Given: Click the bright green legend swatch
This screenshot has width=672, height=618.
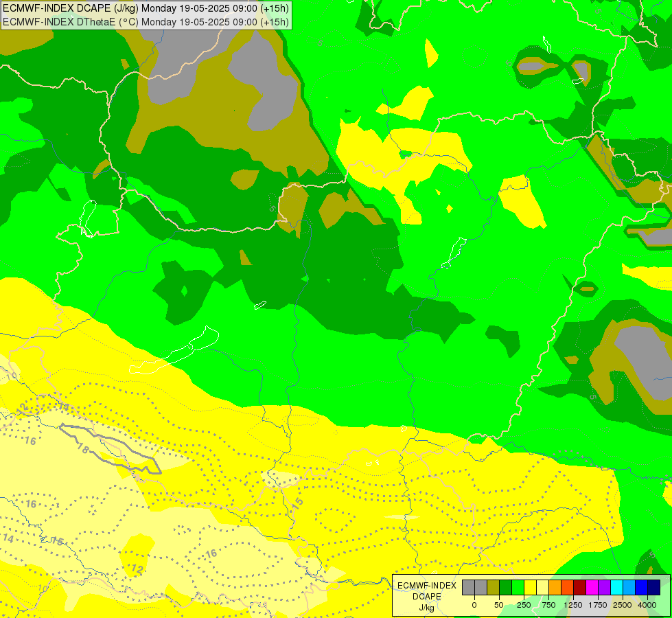Looking at the screenshot, I should [x=518, y=588].
